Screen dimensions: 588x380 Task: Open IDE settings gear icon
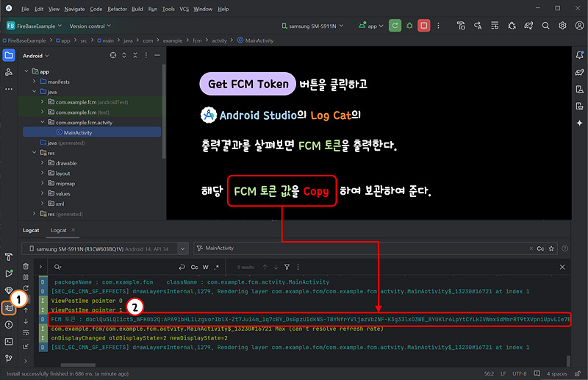(x=562, y=26)
